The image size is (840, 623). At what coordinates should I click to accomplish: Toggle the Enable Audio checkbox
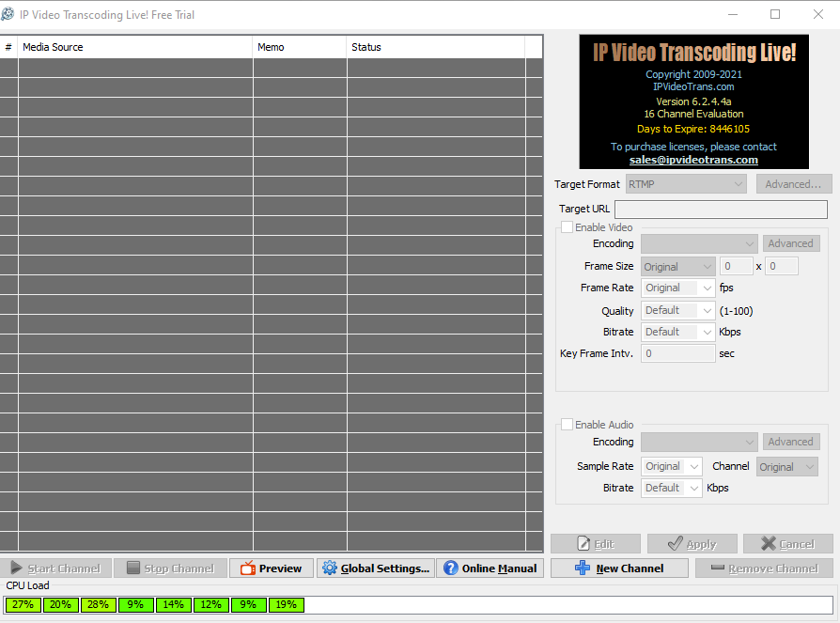tap(568, 425)
